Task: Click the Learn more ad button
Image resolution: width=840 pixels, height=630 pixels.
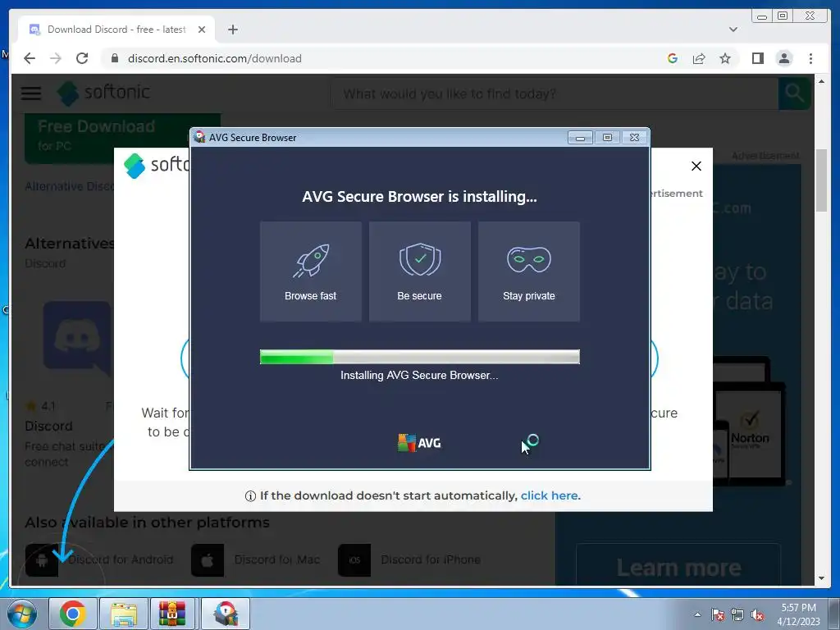Action: point(678,567)
